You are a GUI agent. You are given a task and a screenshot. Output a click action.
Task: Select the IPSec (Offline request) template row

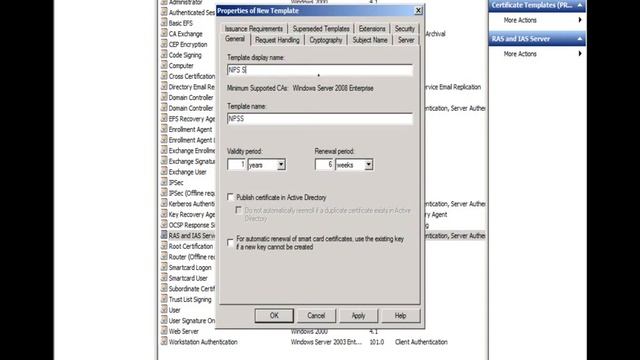tap(188, 193)
